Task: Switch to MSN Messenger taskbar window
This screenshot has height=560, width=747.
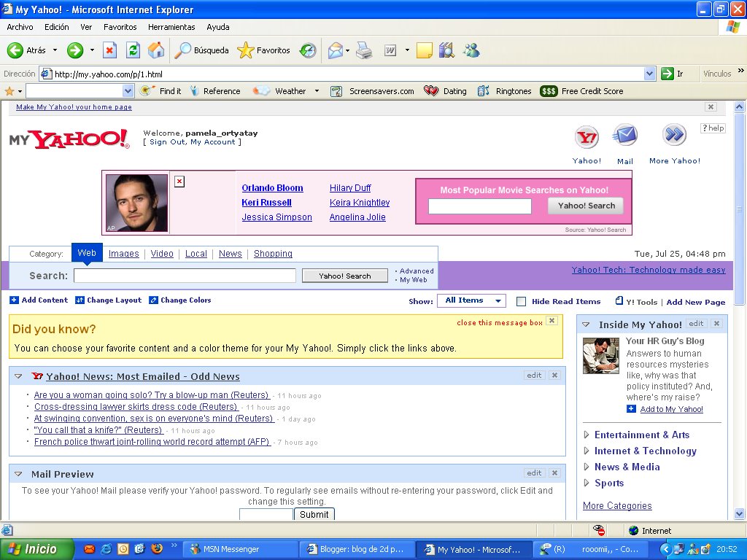Action: click(x=239, y=549)
